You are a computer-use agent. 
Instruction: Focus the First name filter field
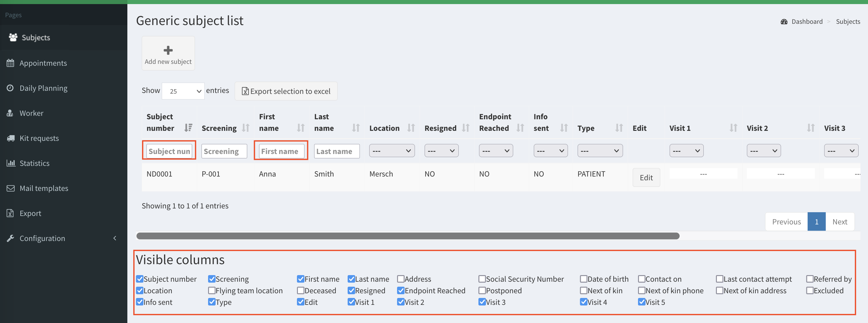[281, 151]
